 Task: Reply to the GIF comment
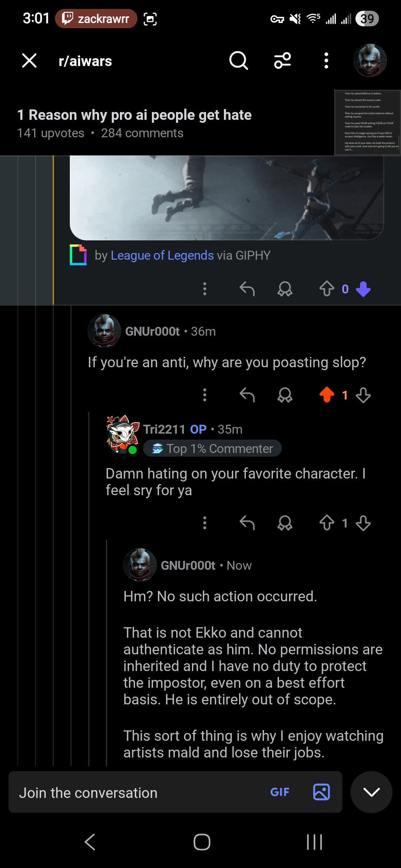(x=247, y=289)
